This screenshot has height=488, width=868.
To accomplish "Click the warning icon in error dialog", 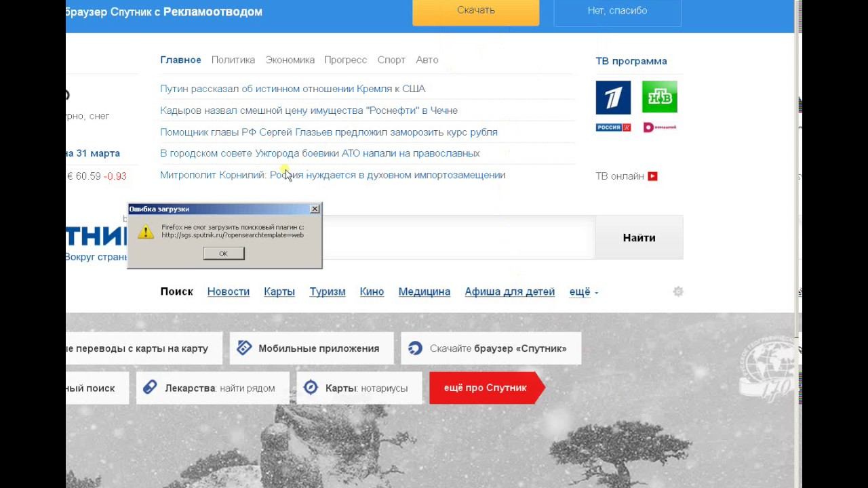I will click(146, 231).
